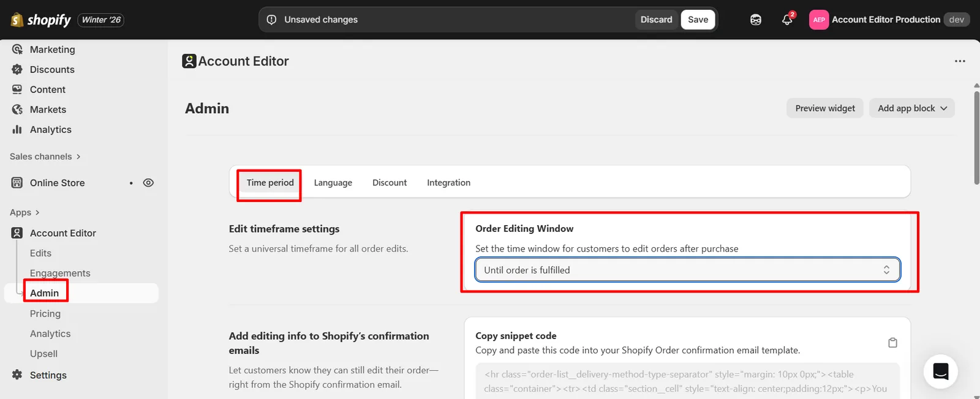
Task: Switch to the Time period tab
Action: 270,182
